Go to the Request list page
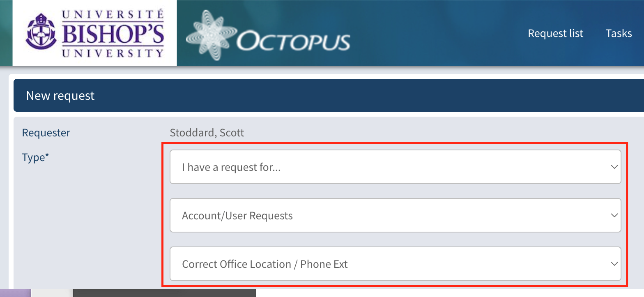This screenshot has height=297, width=644. pos(555,33)
